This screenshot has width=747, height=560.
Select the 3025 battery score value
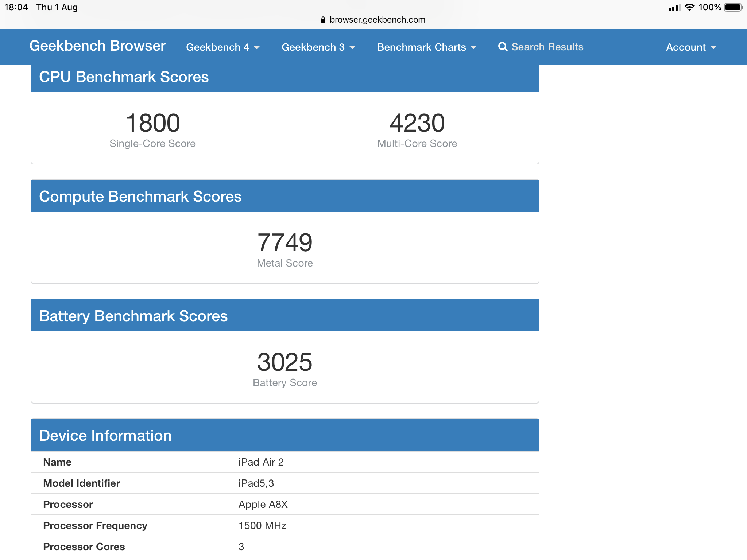[285, 362]
